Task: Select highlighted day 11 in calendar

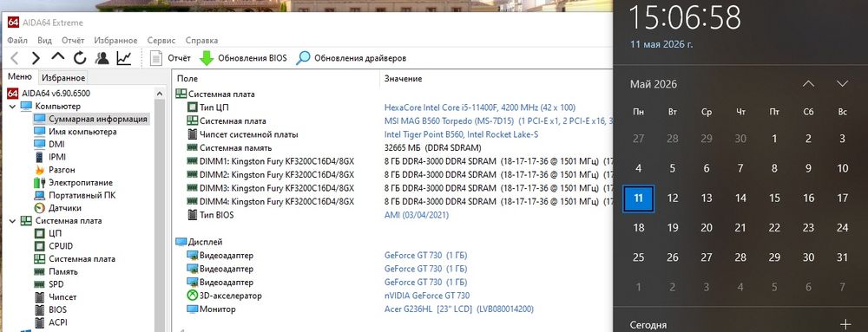Action: (x=638, y=198)
